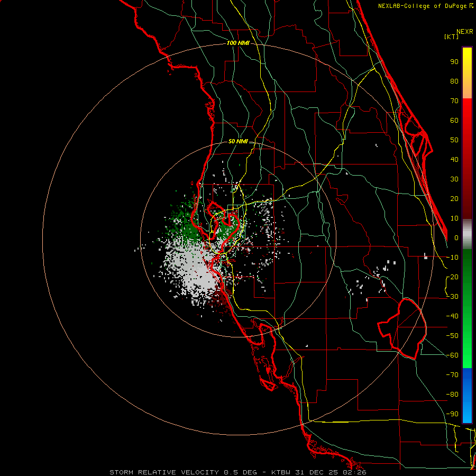Click the positive 70 scale value
Image resolution: width=476 pixels, height=476 pixels.
tap(454, 101)
